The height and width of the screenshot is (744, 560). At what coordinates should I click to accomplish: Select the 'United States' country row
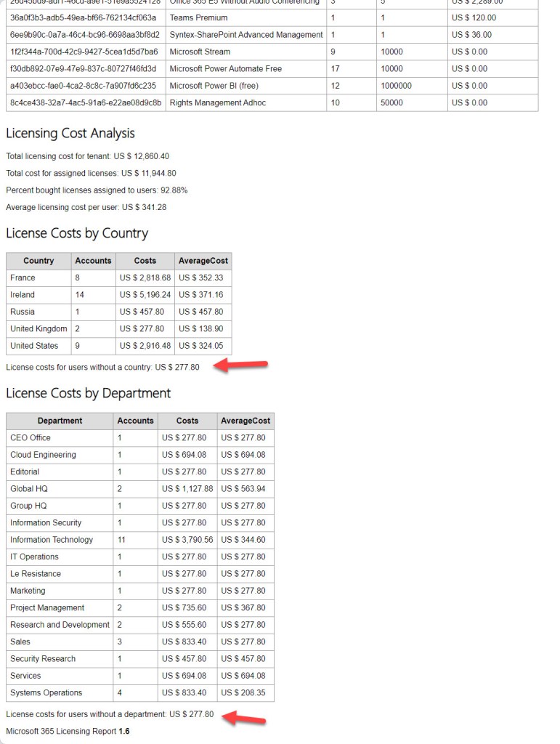(118, 346)
